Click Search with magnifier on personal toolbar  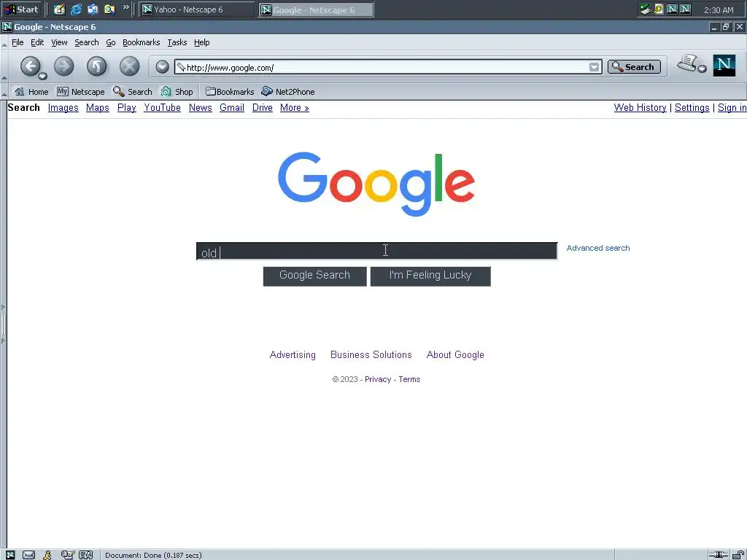click(133, 91)
